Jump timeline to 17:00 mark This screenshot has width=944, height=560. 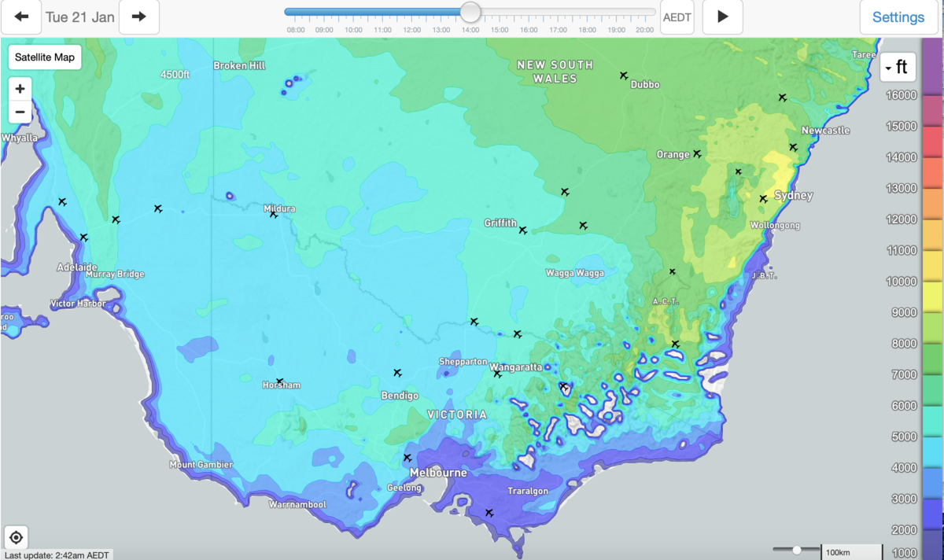(x=558, y=30)
